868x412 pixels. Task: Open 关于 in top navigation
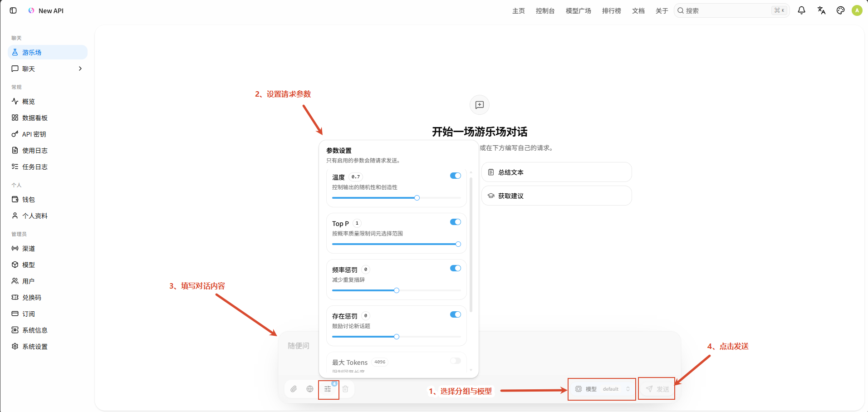pos(662,10)
